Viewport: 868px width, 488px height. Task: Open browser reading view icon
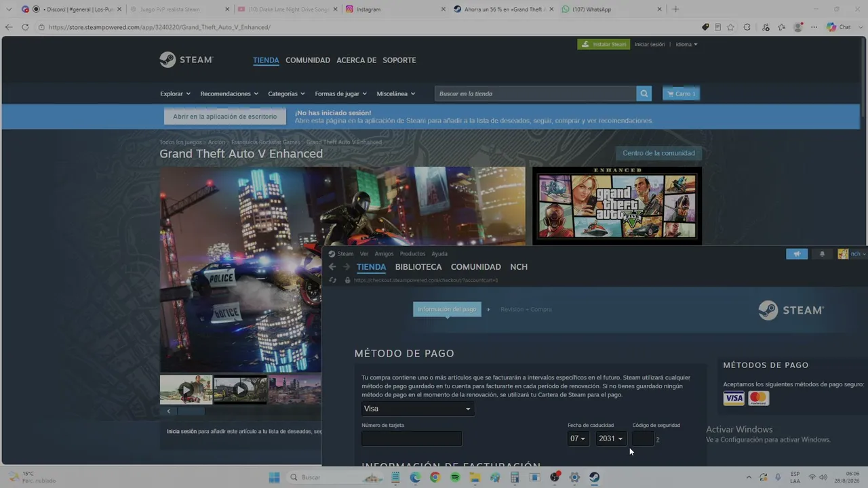pos(717,27)
